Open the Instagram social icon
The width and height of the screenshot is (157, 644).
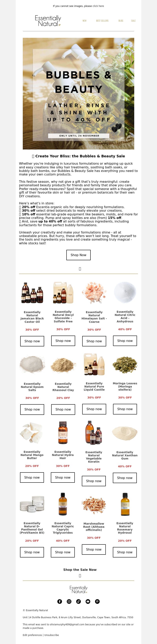coord(69,602)
